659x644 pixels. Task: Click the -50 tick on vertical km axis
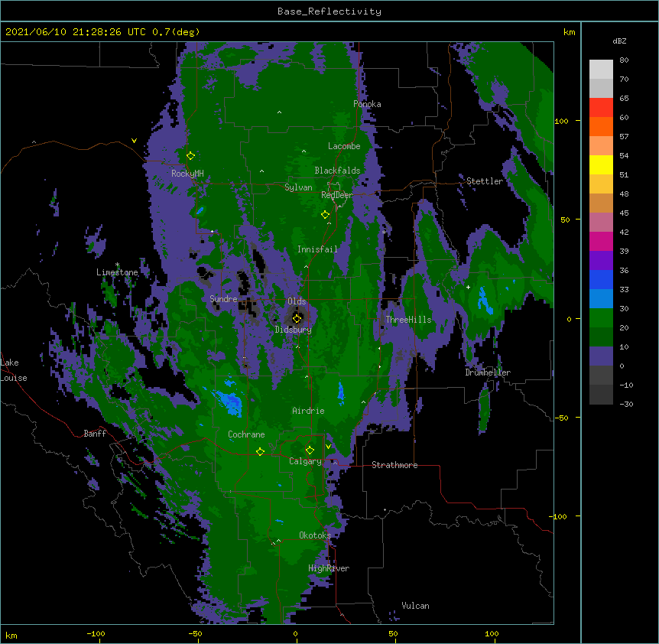pyautogui.click(x=561, y=418)
